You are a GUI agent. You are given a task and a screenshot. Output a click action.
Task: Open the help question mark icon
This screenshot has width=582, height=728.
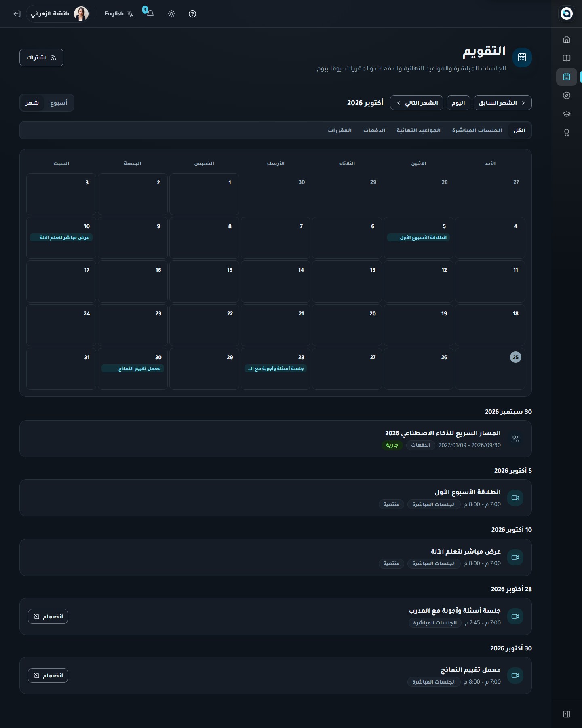[192, 14]
